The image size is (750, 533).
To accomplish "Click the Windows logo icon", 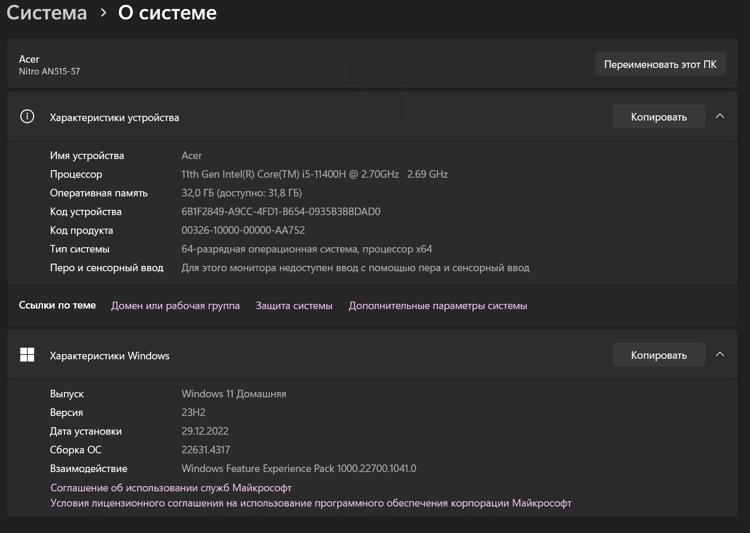I will [27, 355].
